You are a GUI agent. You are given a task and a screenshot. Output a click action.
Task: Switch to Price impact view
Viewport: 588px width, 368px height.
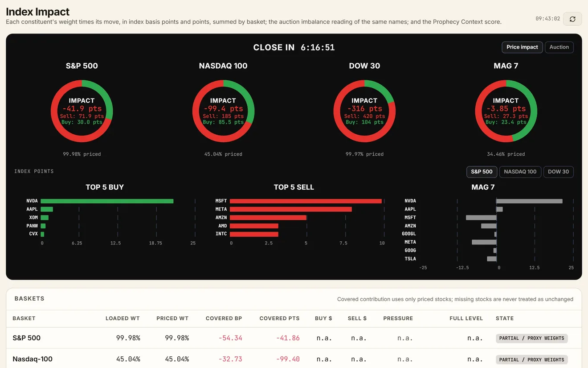(522, 47)
